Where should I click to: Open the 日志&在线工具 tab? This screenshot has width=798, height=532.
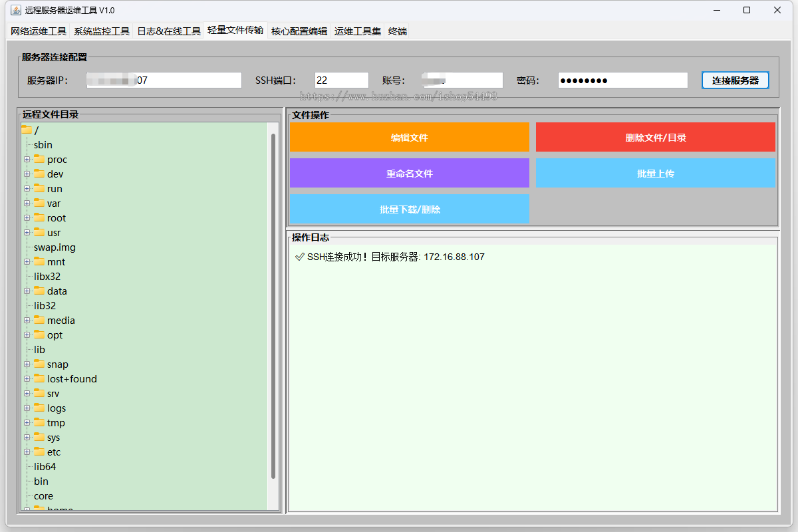tap(169, 31)
